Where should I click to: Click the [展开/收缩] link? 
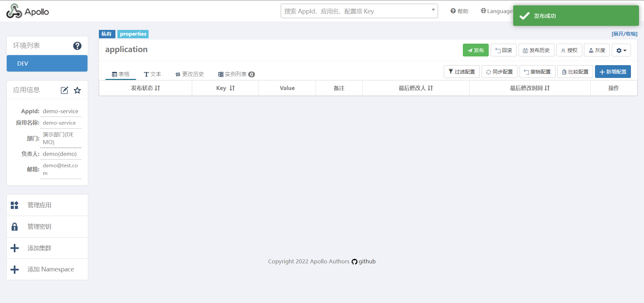624,34
